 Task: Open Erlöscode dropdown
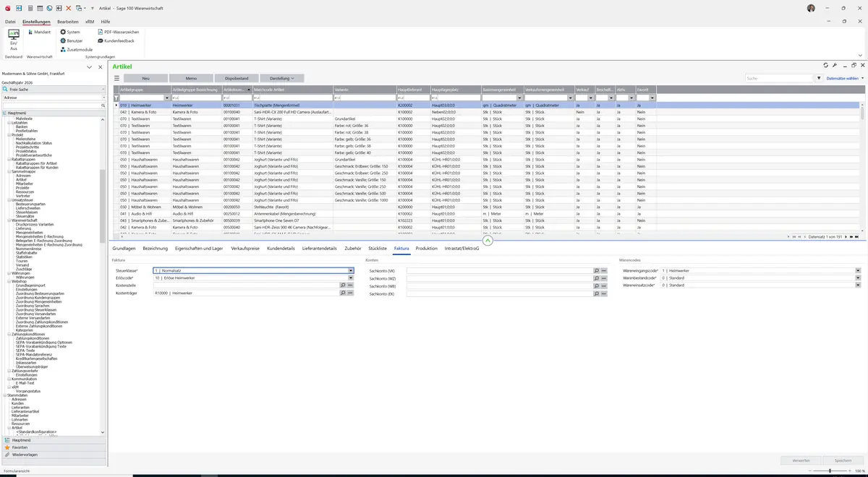(x=351, y=278)
